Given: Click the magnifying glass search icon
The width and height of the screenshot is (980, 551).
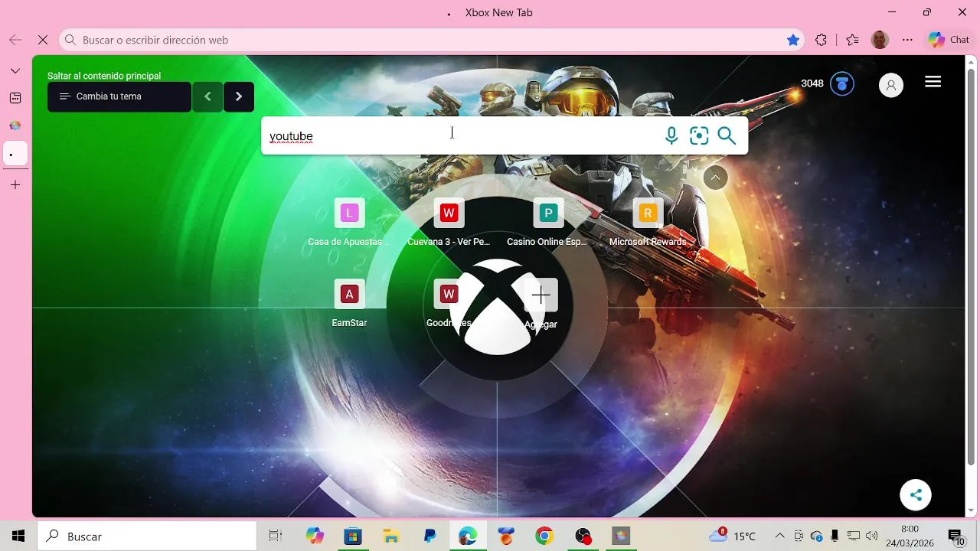Looking at the screenshot, I should 727,136.
